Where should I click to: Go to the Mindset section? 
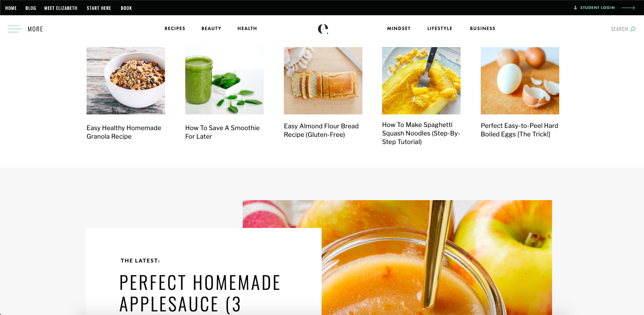coord(399,28)
